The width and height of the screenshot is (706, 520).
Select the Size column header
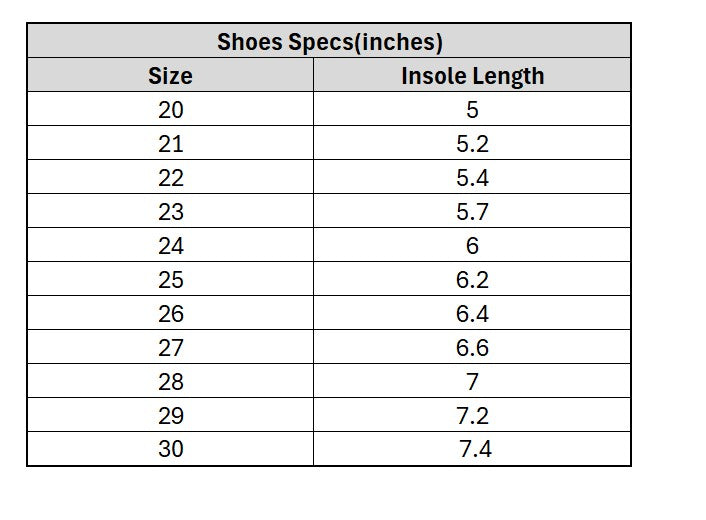[170, 76]
